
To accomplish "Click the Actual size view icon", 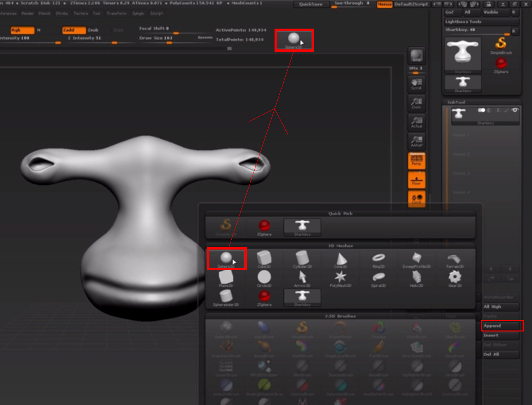I will click(x=416, y=122).
